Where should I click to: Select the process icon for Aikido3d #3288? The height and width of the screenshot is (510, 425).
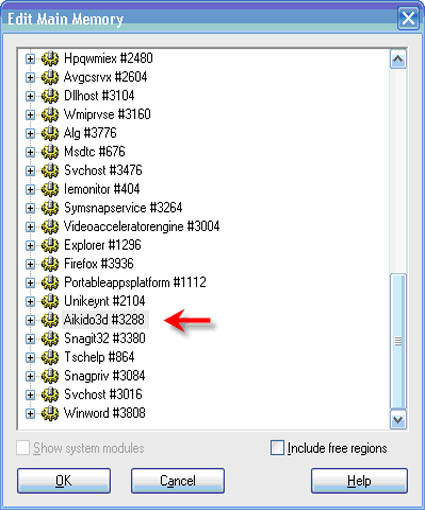coord(50,320)
